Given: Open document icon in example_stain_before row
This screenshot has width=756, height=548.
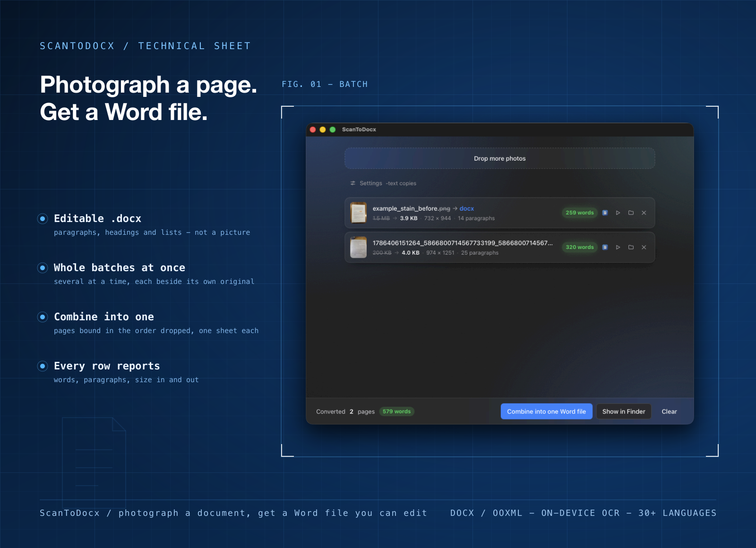Looking at the screenshot, I should (605, 213).
